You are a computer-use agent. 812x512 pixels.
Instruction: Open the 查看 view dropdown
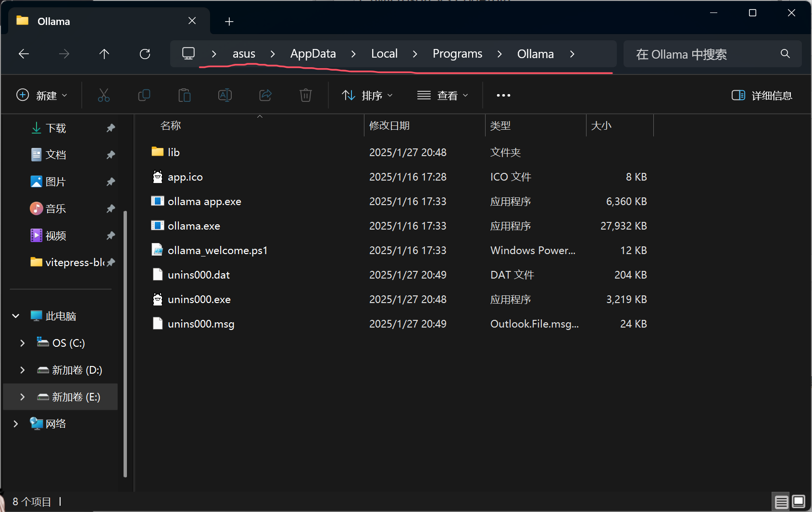pos(443,96)
